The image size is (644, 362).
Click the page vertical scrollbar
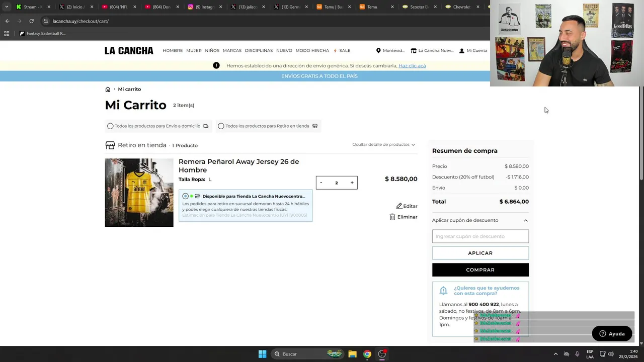pos(641,133)
